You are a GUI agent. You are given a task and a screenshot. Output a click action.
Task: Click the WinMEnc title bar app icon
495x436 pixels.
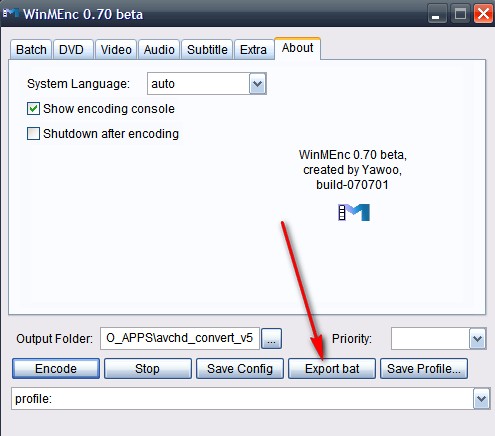click(10, 14)
